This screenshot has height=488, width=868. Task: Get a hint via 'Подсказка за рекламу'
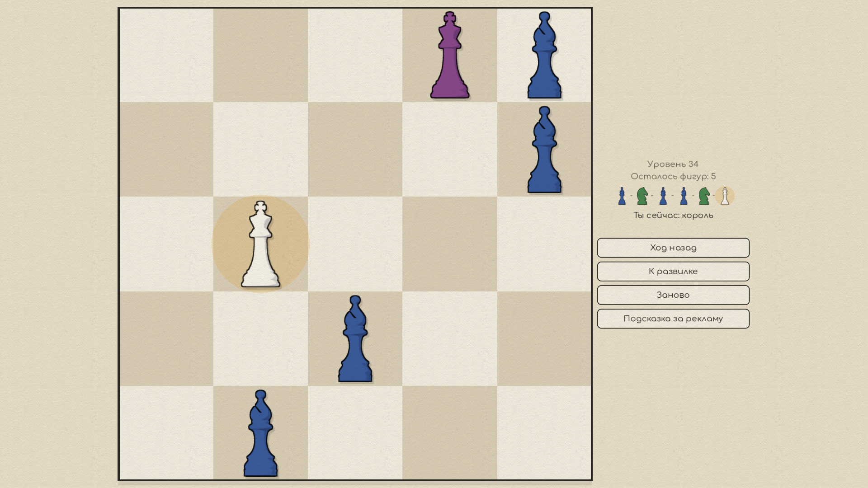click(673, 319)
